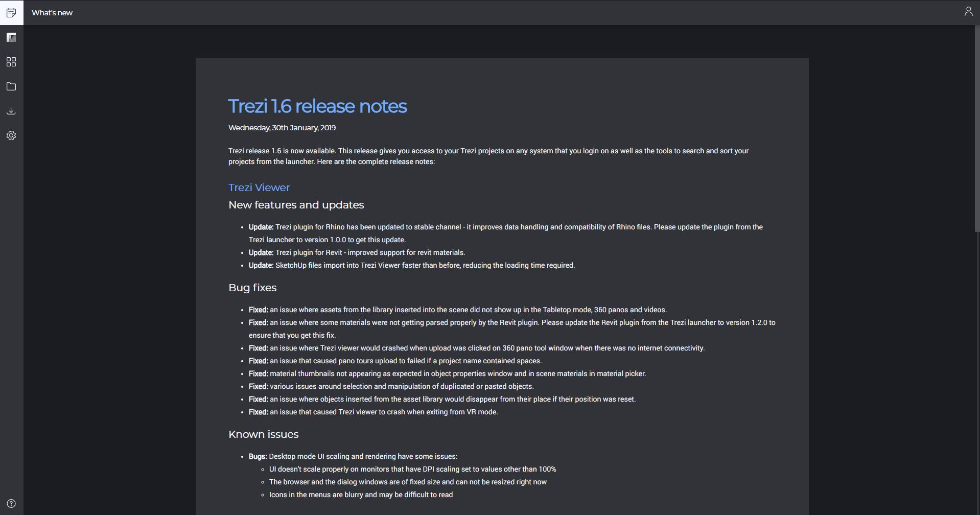Screen dimensions: 980x515
Task: Click the blurry menu icons sub-bullet
Action: point(361,495)
